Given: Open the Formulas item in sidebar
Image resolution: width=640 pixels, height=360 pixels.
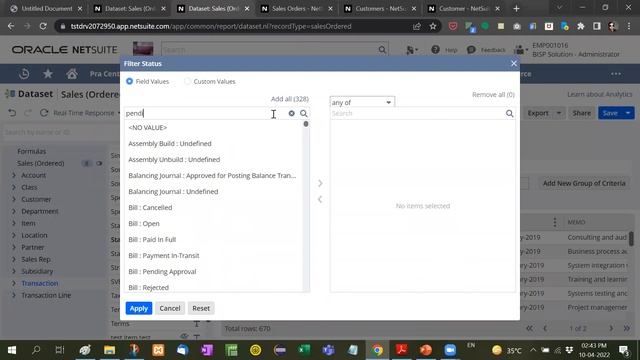Looking at the screenshot, I should [31, 151].
